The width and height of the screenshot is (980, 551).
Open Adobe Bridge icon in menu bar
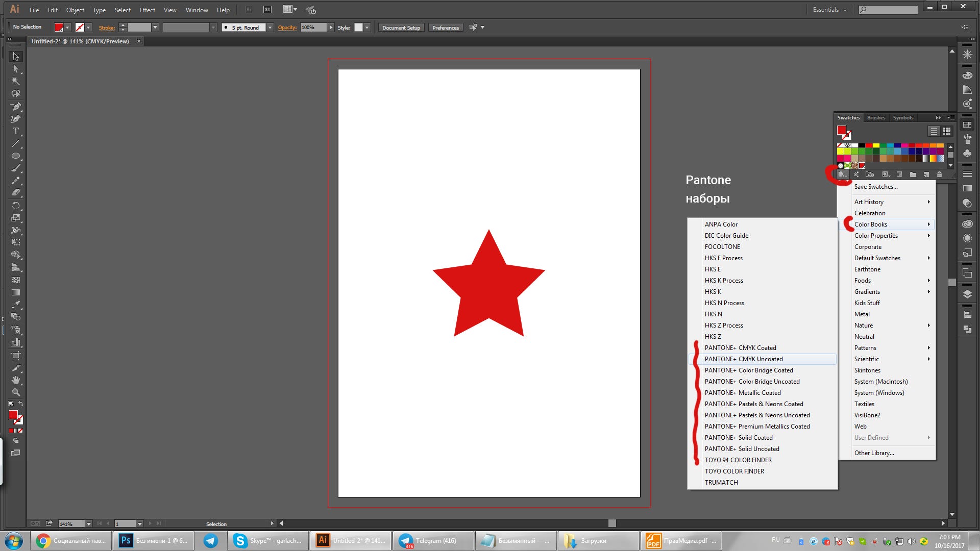pos(249,10)
